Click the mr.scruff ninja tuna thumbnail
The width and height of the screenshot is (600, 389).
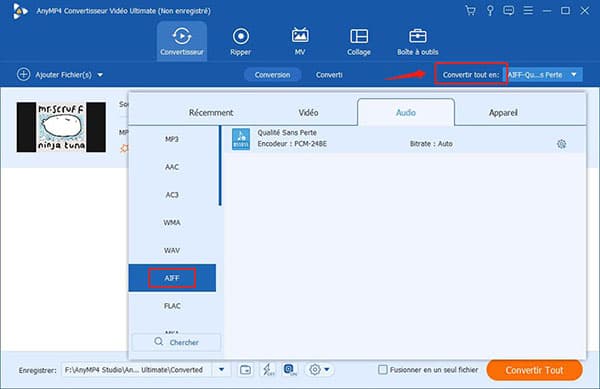click(61, 127)
